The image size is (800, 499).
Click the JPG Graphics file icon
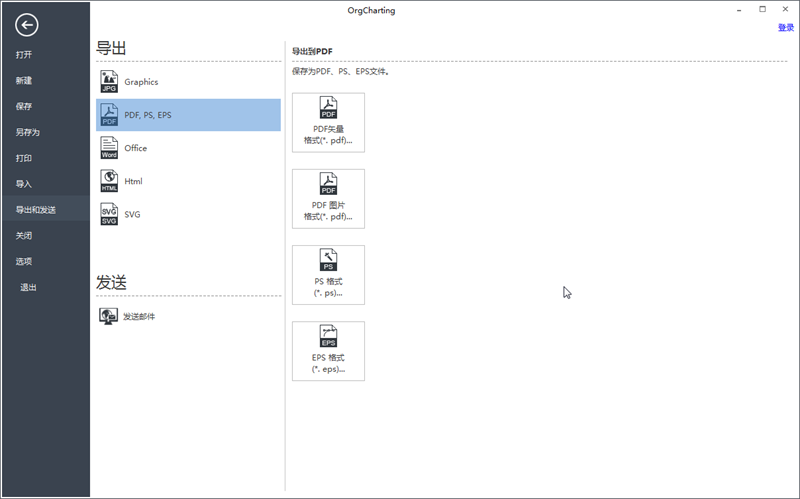(x=109, y=82)
